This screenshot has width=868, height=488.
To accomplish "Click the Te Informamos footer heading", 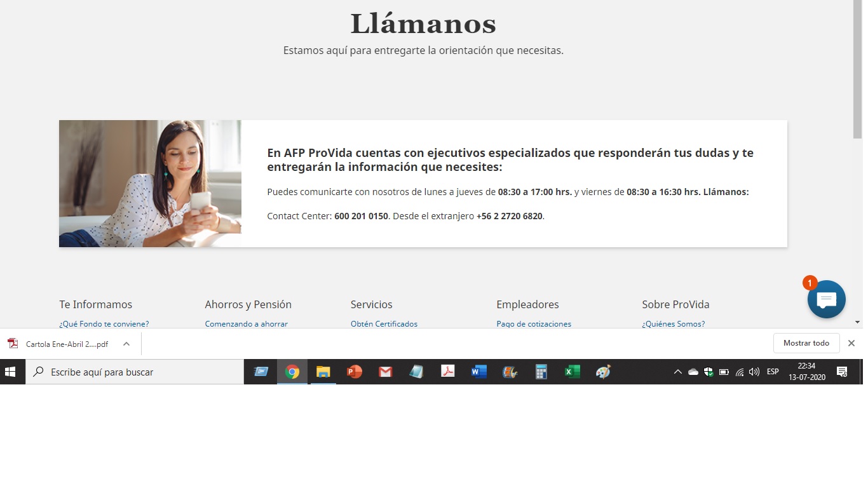I will [x=96, y=304].
